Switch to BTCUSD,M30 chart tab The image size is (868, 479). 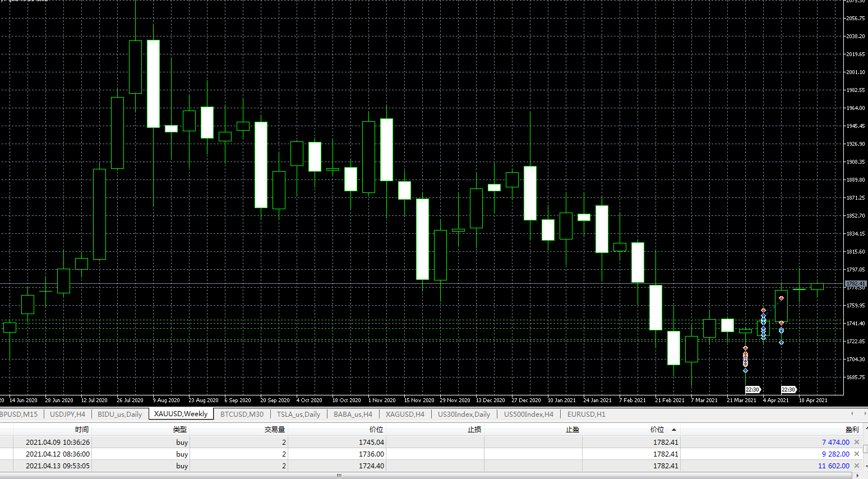(x=242, y=414)
